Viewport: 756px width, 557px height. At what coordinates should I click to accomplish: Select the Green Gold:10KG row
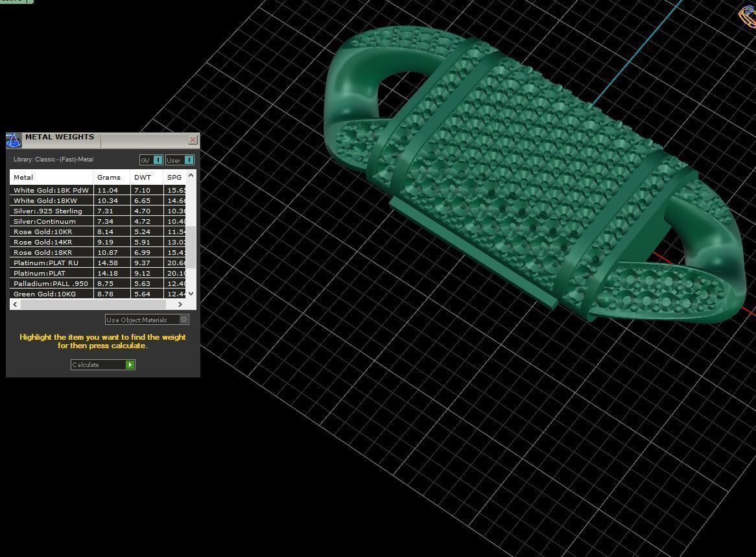(98, 294)
